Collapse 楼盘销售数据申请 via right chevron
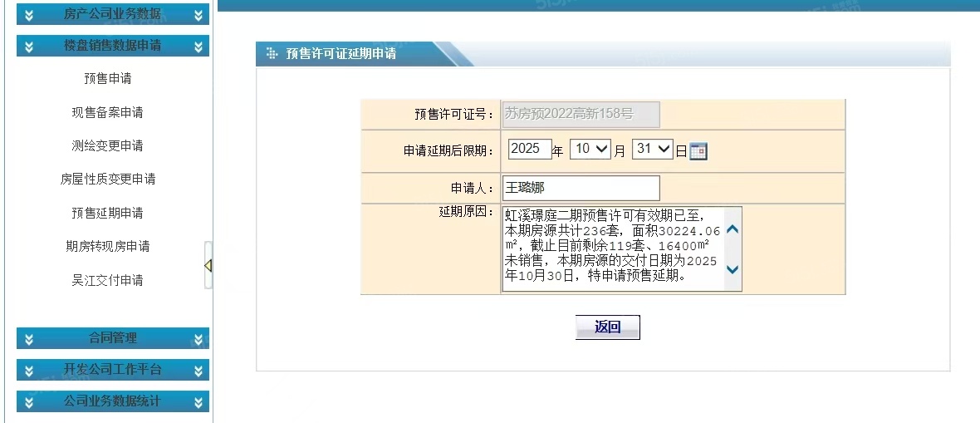Image resolution: width=980 pixels, height=423 pixels. click(198, 46)
